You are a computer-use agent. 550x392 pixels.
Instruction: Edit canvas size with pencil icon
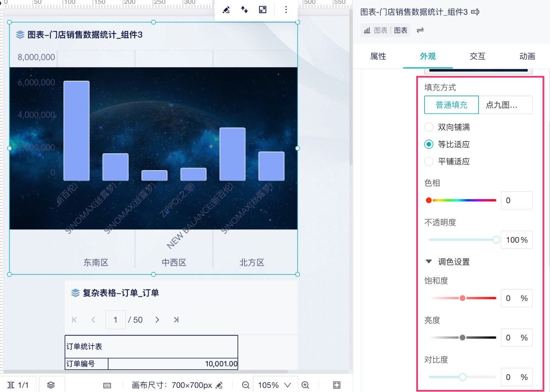[219, 385]
